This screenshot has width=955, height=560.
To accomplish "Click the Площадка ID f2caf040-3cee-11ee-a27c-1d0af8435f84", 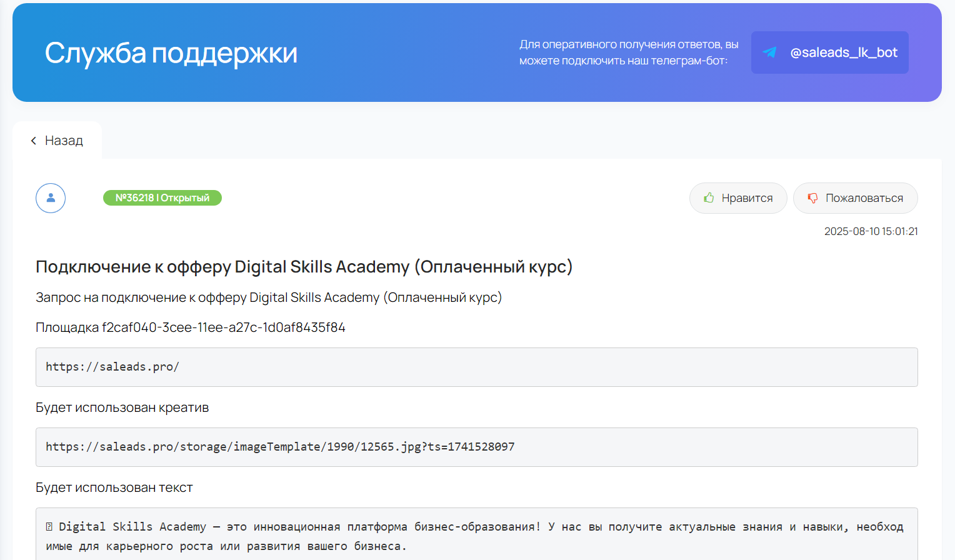I will [x=191, y=327].
